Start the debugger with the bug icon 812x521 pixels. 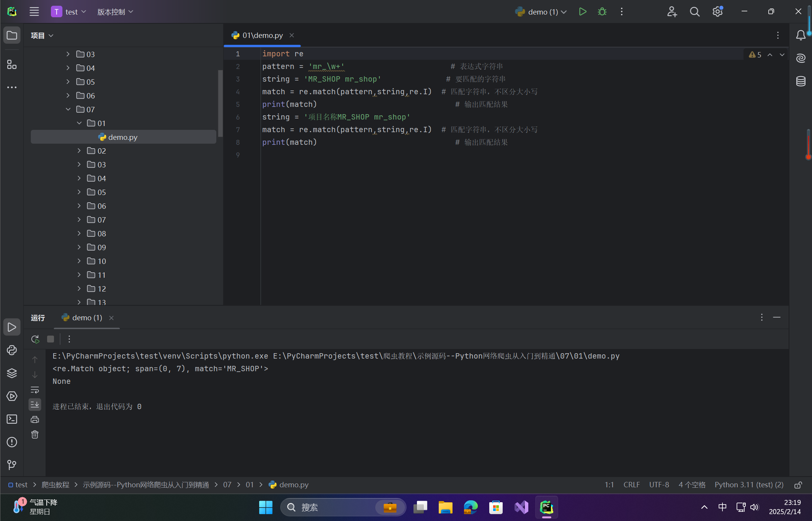[602, 12]
